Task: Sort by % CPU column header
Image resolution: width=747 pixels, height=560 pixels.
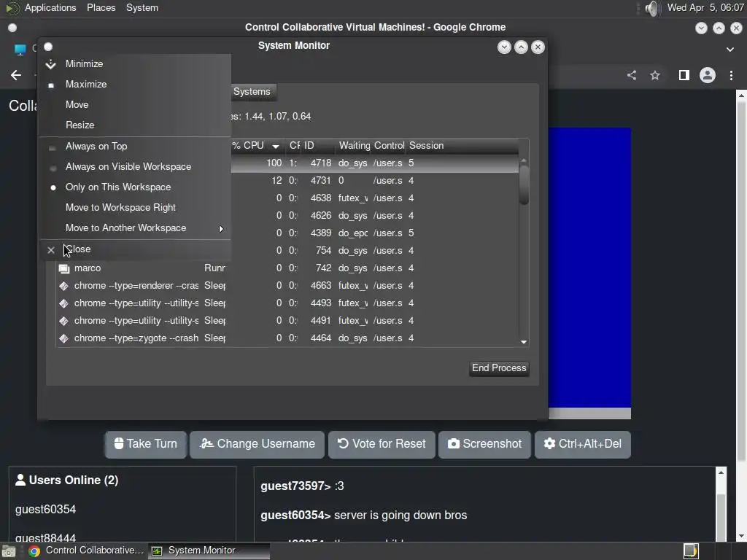Action: (x=256, y=146)
